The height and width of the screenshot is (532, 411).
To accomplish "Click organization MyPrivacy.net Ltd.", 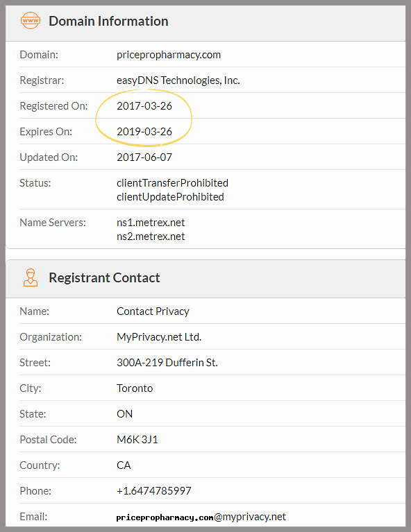I will [x=159, y=337].
